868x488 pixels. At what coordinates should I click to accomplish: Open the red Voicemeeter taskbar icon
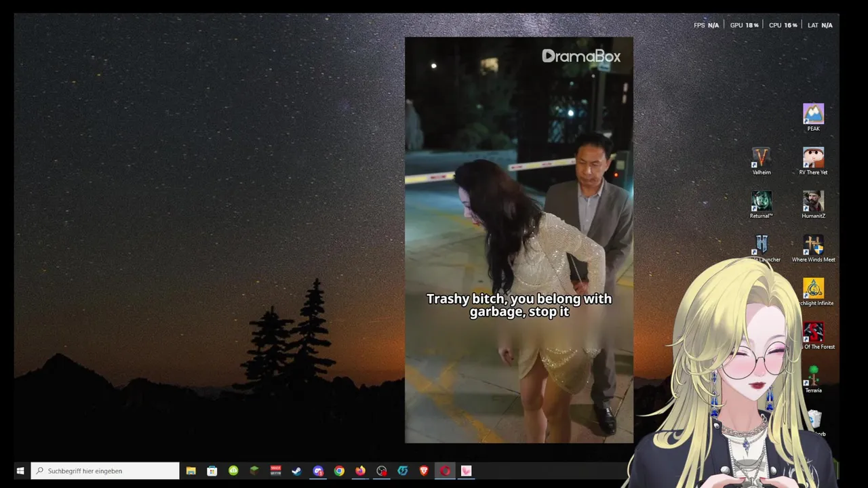pos(275,470)
